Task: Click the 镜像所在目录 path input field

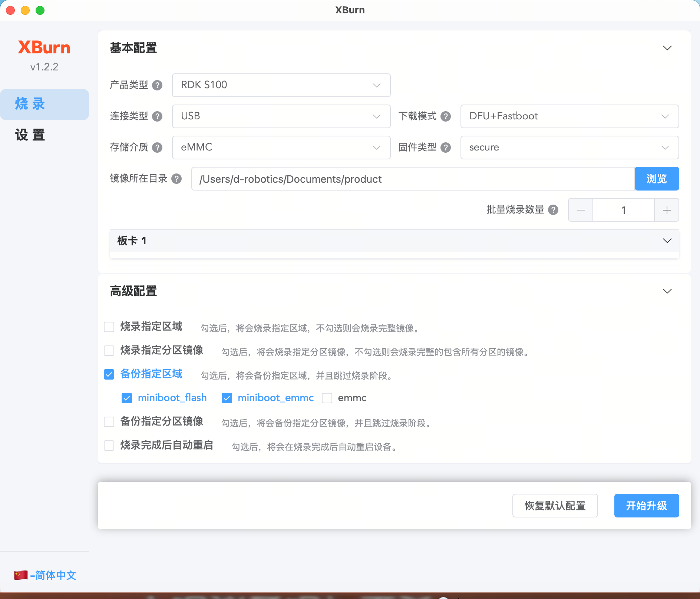Action: [413, 179]
